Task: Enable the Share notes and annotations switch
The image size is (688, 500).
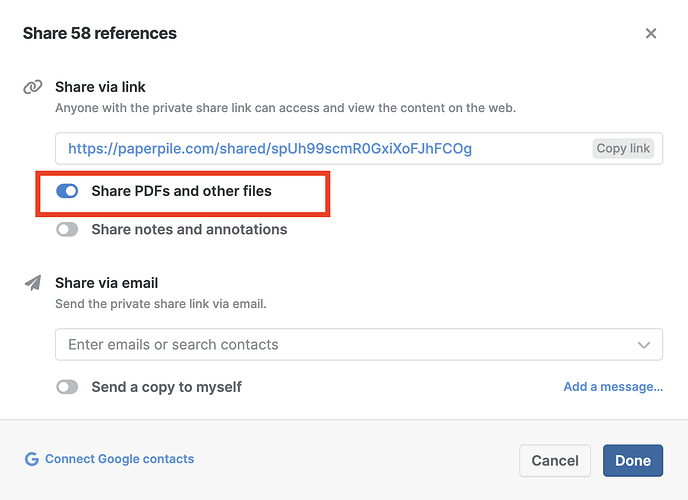Action: coord(67,229)
